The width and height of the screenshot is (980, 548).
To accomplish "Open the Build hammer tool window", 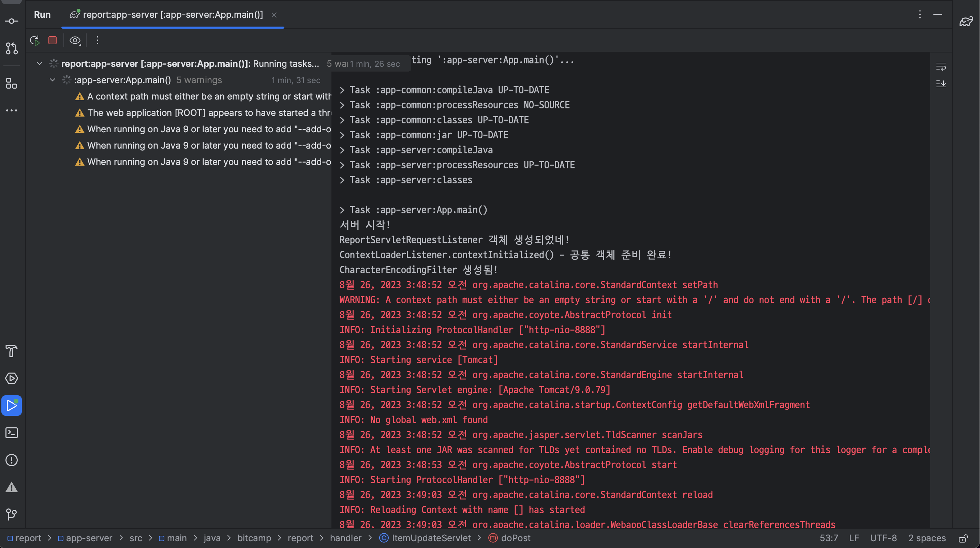I will [11, 351].
